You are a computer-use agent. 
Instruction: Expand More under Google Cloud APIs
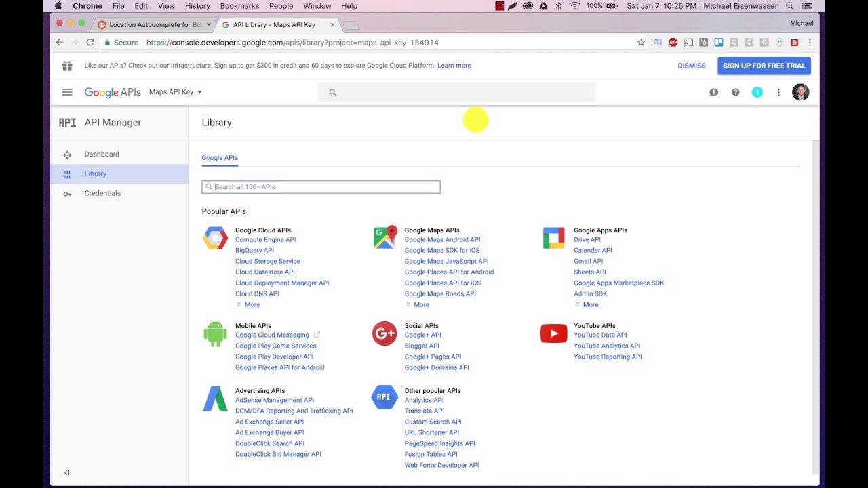point(248,305)
